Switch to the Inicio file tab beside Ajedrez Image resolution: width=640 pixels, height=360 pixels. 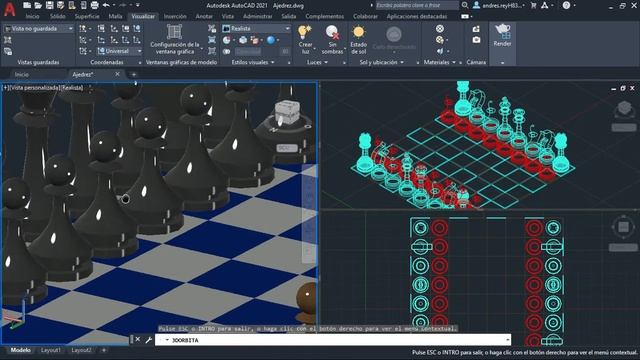click(22, 74)
